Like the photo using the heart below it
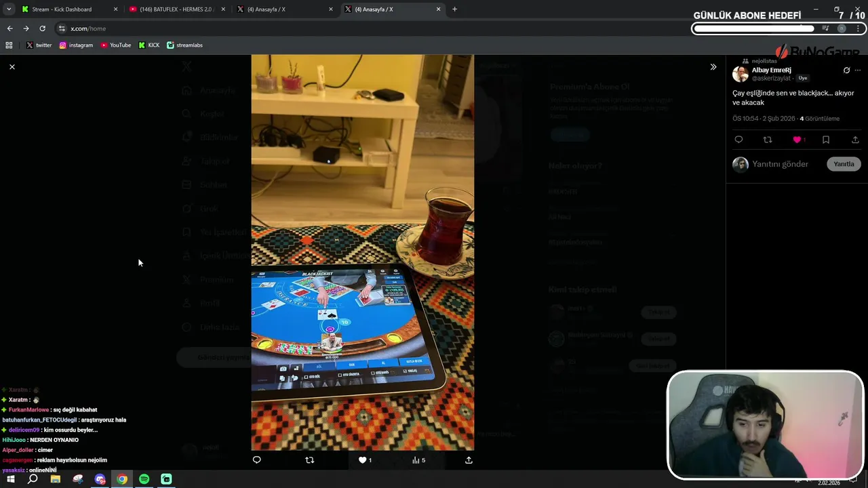 (363, 460)
